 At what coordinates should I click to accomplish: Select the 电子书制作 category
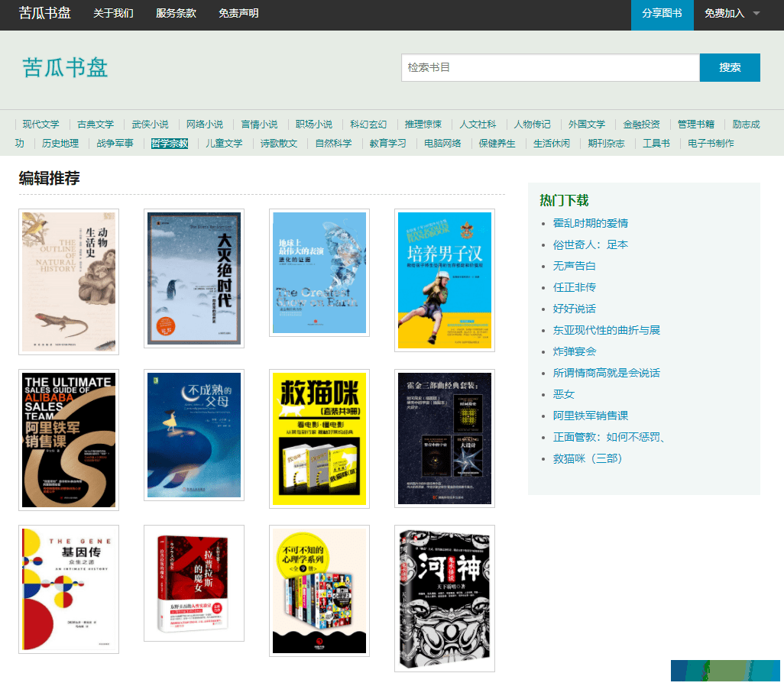tap(711, 144)
